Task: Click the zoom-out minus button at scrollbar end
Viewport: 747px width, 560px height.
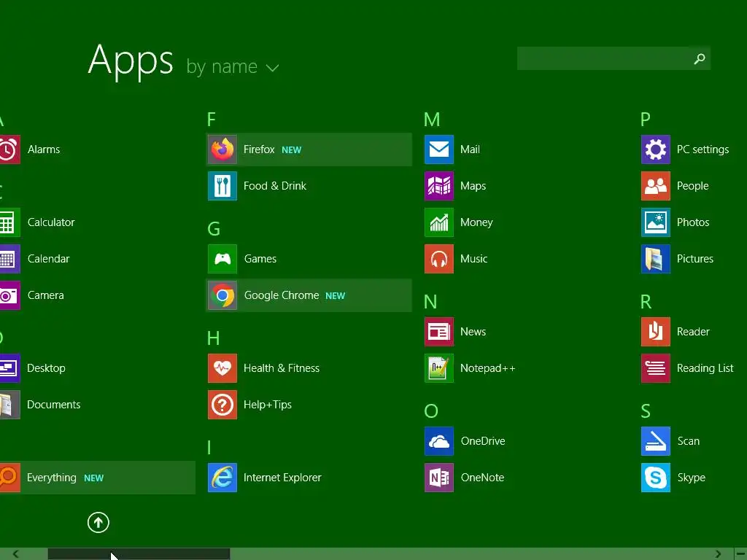Action: (741, 554)
